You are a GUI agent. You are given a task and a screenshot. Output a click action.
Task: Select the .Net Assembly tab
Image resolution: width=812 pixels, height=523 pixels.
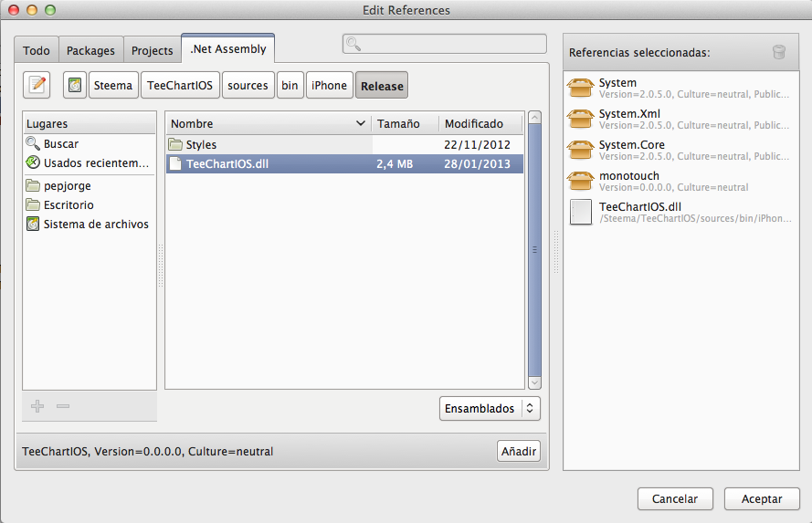(227, 48)
